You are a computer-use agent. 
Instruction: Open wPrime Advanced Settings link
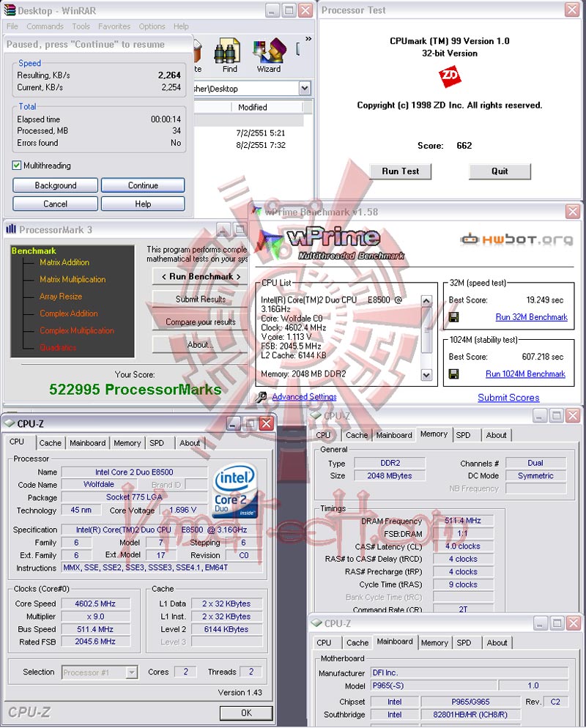tap(304, 397)
